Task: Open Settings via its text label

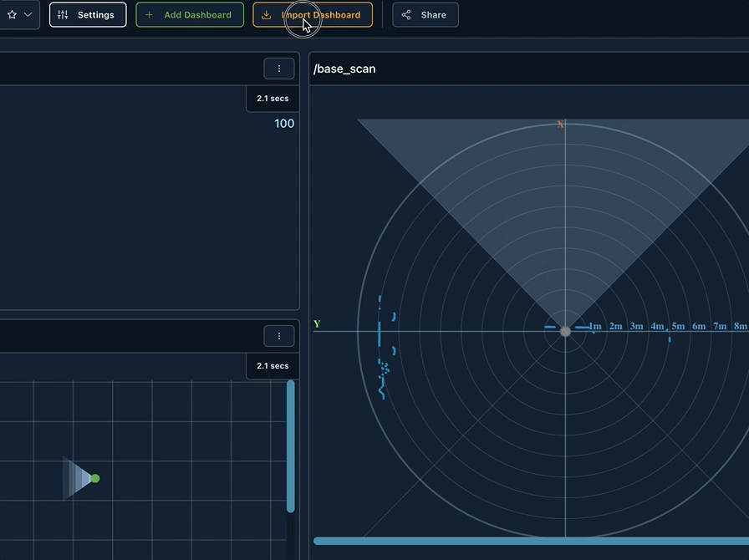Action: click(95, 15)
